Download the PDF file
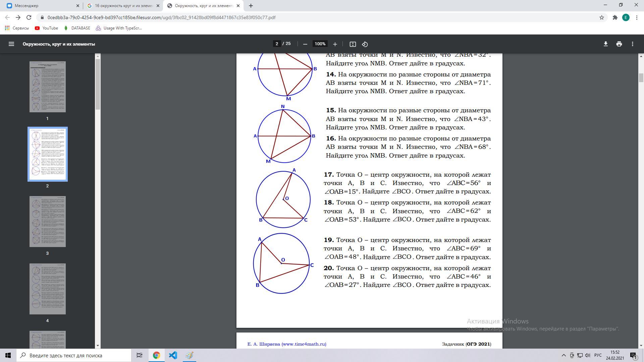Image resolution: width=644 pixels, height=362 pixels. tap(605, 44)
